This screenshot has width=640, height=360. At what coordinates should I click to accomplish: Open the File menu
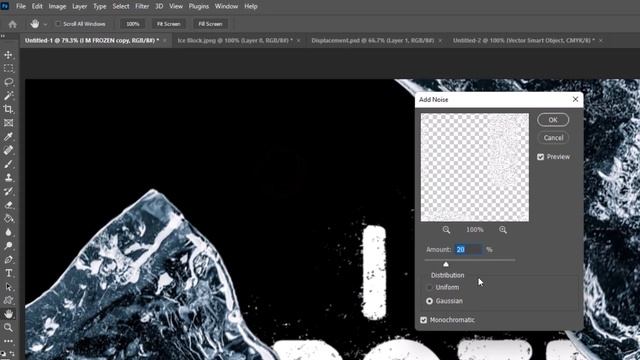pos(21,6)
